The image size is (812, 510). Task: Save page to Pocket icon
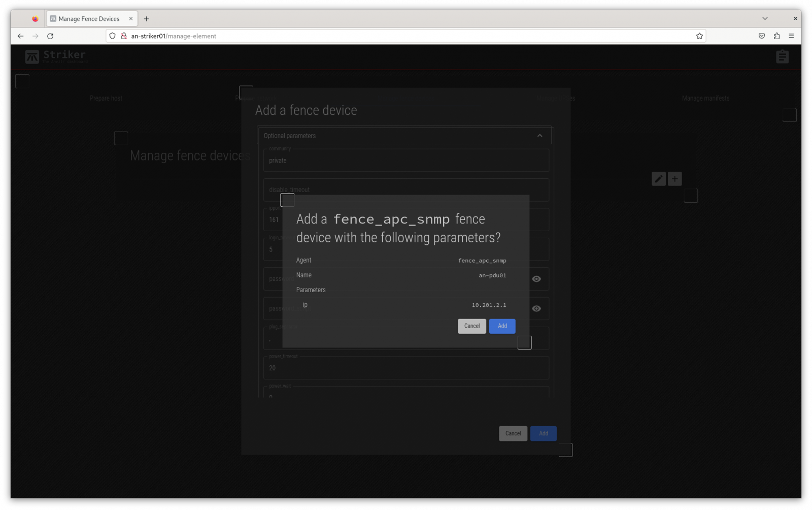(761, 36)
